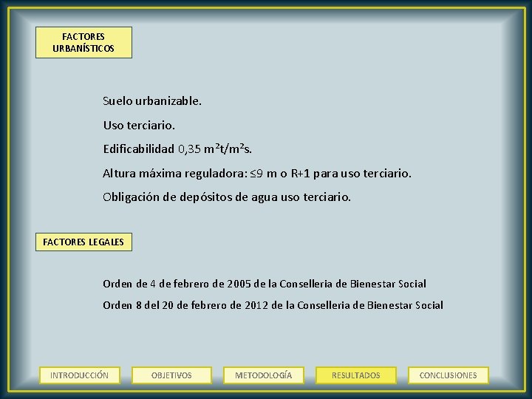The height and width of the screenshot is (399, 532).
Task: Select the Edificabilidad 0,35 m²t/m²s line
Action: click(177, 149)
